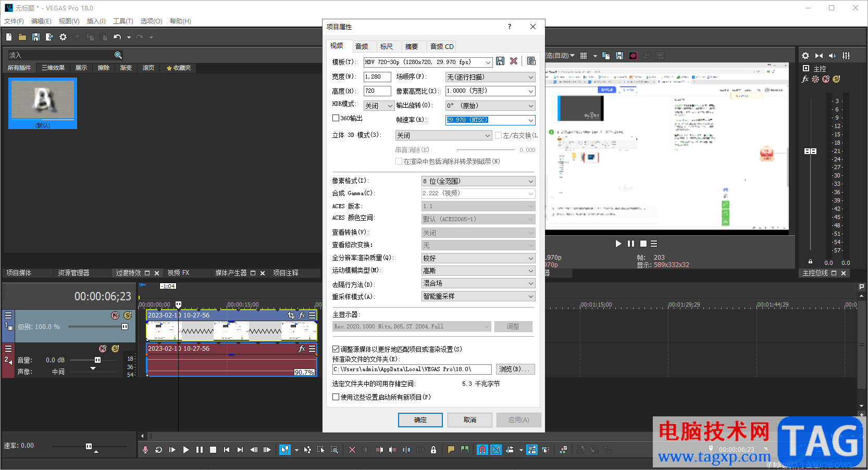Open master bus settings gear icon
The height and width of the screenshot is (470, 868).
pos(805,56)
